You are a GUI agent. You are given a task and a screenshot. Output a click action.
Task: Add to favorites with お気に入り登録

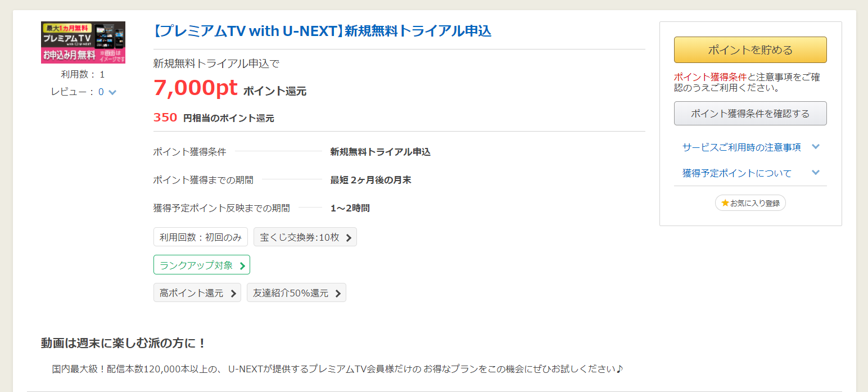tap(750, 203)
